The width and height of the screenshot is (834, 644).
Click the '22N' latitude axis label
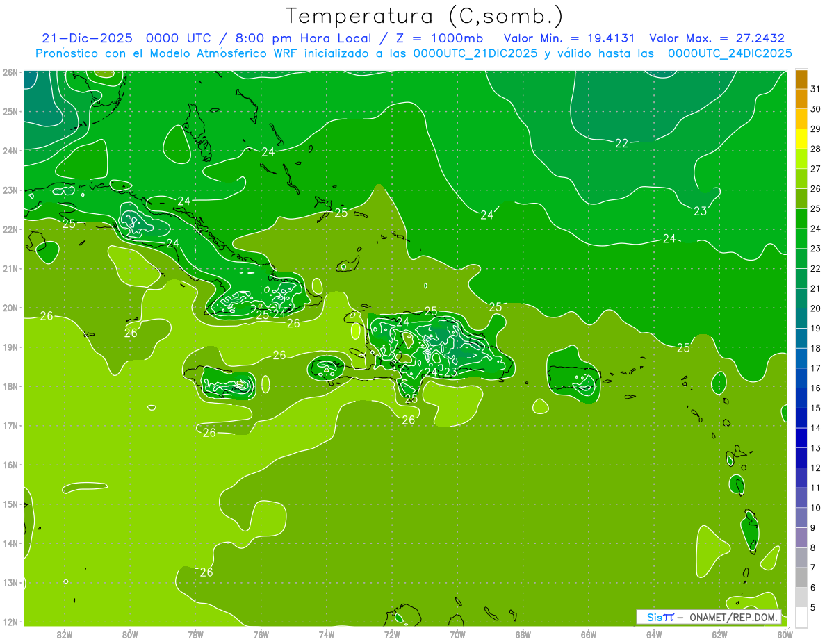pos(10,229)
